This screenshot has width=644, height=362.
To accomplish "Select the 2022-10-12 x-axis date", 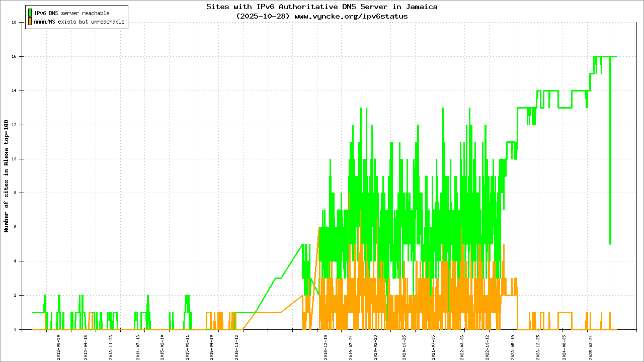I will (x=487, y=346).
